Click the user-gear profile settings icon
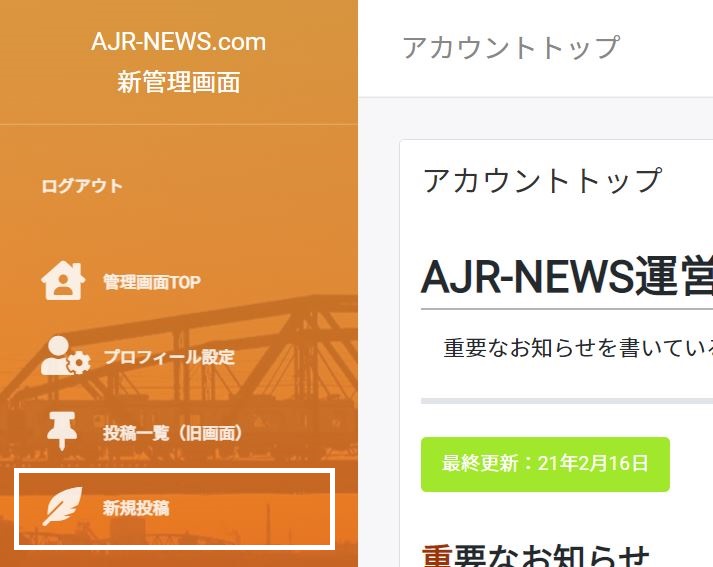713x567 pixels. (64, 357)
